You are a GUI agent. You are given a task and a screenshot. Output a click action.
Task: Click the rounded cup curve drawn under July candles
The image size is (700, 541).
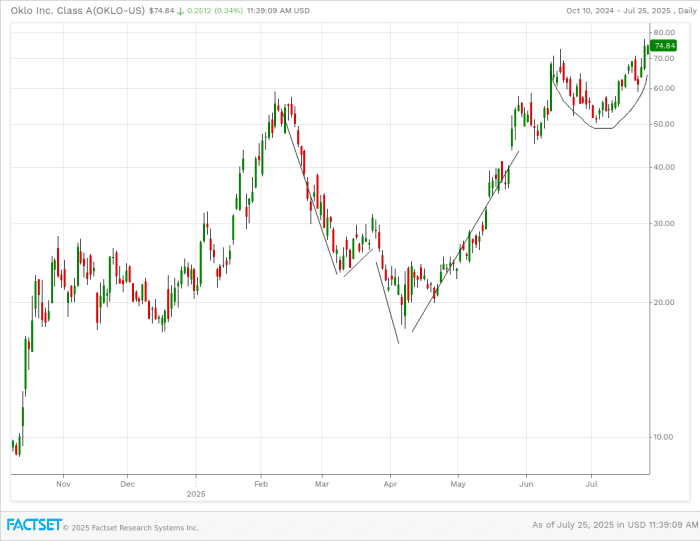(602, 128)
